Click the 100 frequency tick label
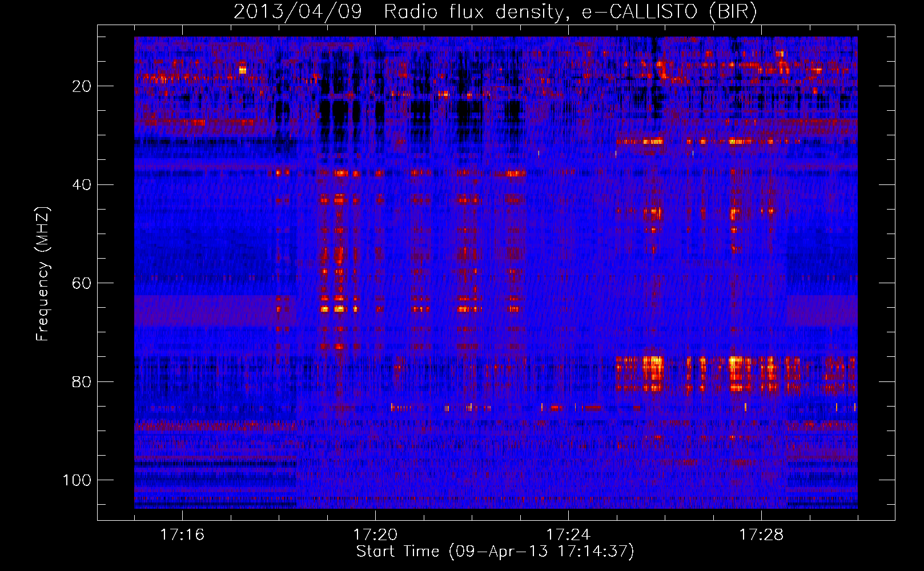 click(78, 480)
